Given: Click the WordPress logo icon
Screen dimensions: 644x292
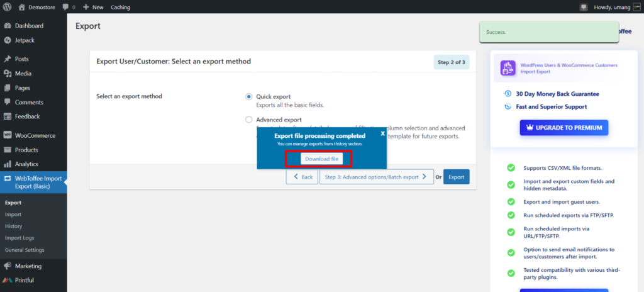Looking at the screenshot, I should tap(8, 7).
